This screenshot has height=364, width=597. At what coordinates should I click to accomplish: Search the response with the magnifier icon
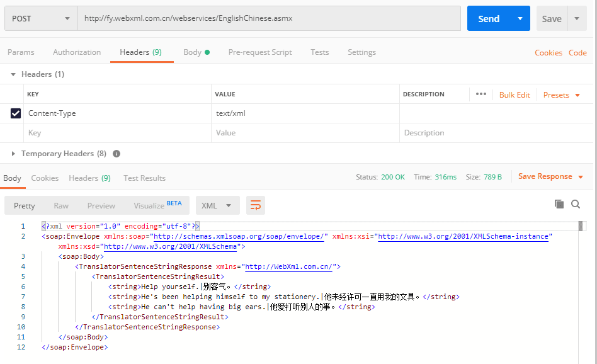(x=576, y=205)
